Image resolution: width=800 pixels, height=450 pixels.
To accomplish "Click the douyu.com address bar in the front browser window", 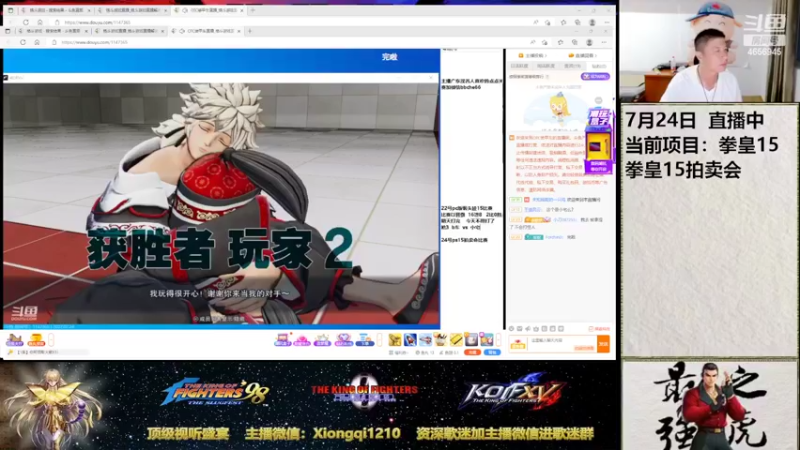I will (291, 42).
